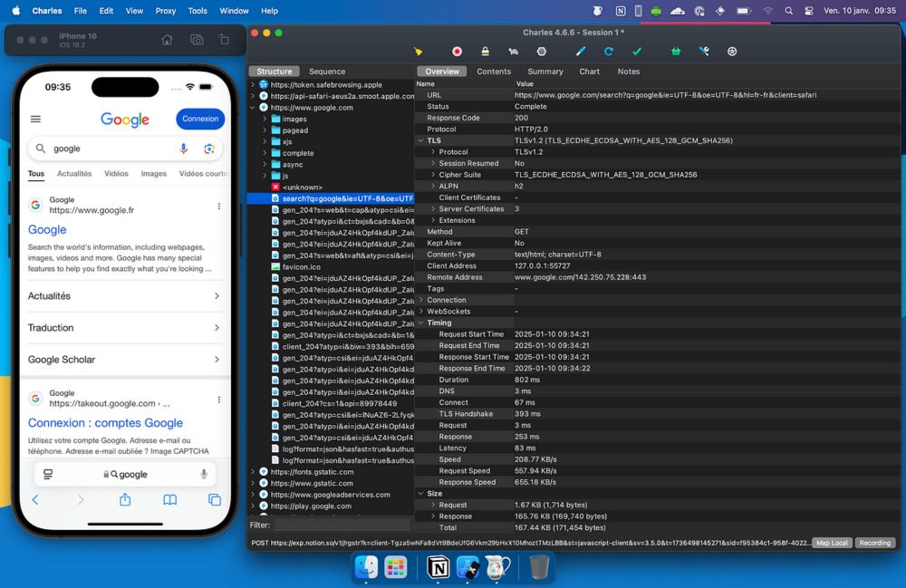This screenshot has height=588, width=906.
Task: Tap the Images search filter tab
Action: (x=154, y=173)
